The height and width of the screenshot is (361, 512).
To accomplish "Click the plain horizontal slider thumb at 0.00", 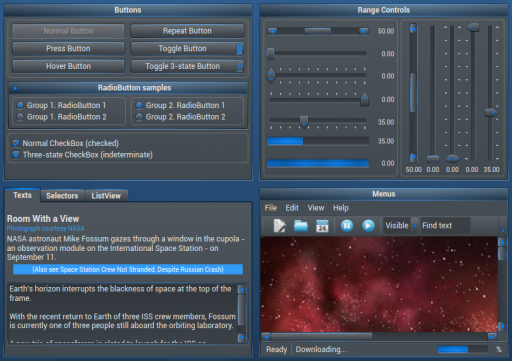I will [270, 53].
